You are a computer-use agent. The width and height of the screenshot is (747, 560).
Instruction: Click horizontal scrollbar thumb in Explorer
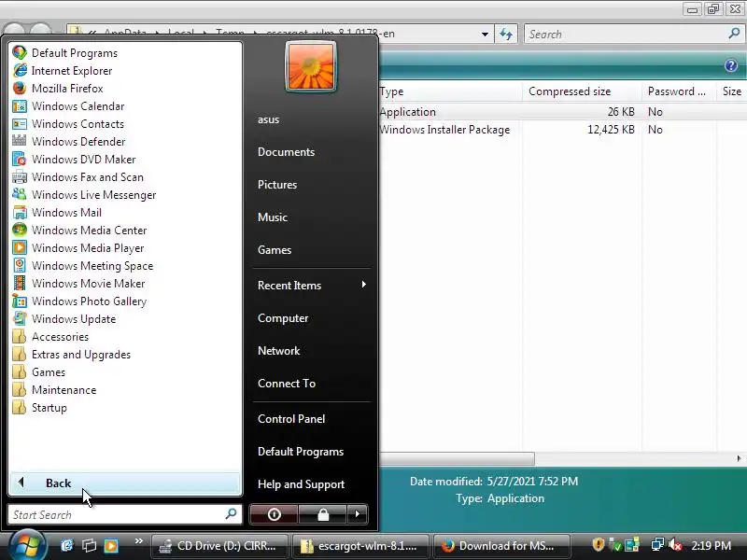(x=457, y=458)
